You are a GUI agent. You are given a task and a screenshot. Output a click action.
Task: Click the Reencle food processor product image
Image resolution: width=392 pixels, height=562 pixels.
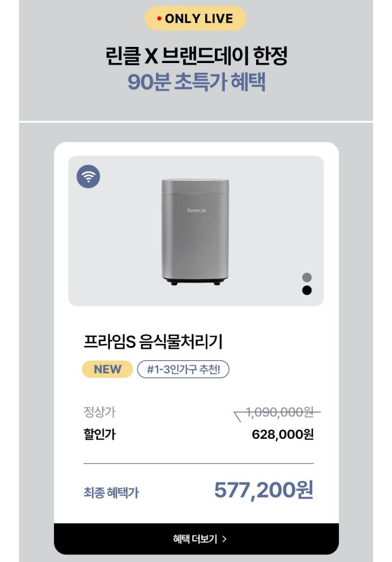[x=195, y=232]
